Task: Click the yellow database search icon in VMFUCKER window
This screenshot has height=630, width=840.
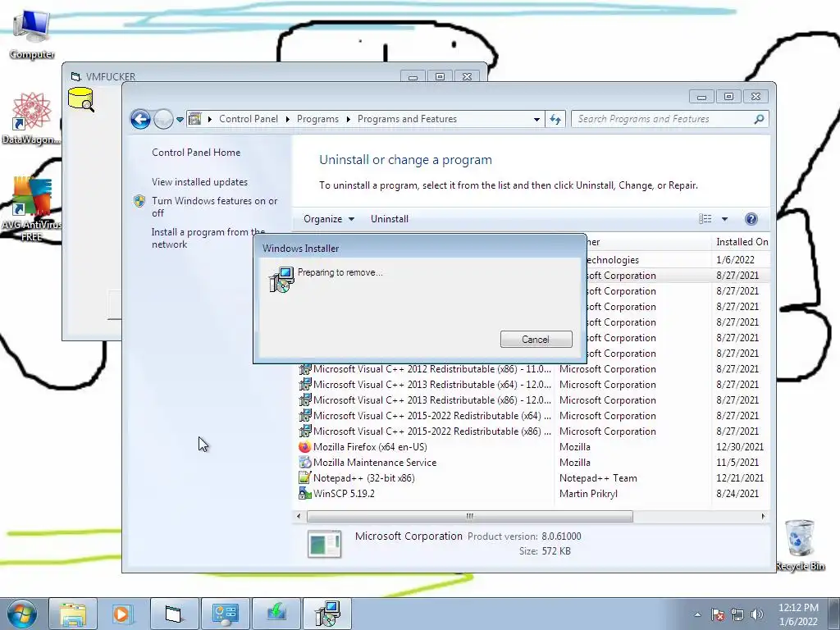Action: (x=81, y=99)
